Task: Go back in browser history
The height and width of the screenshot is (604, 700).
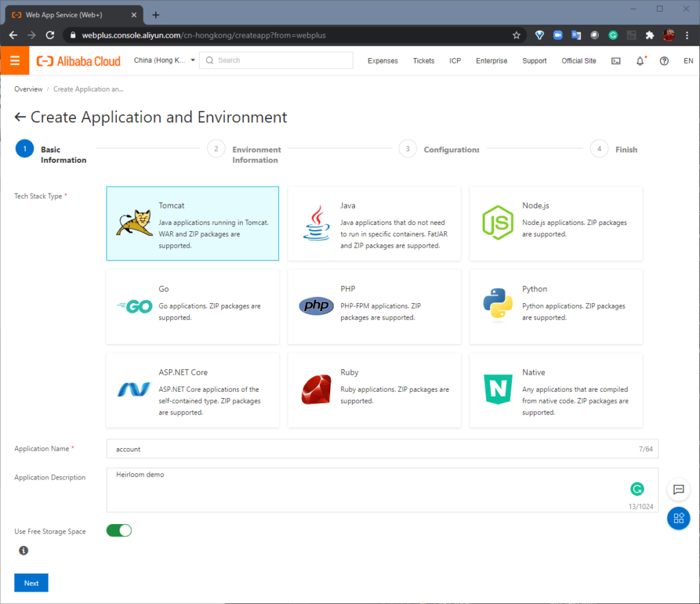Action: (14, 36)
